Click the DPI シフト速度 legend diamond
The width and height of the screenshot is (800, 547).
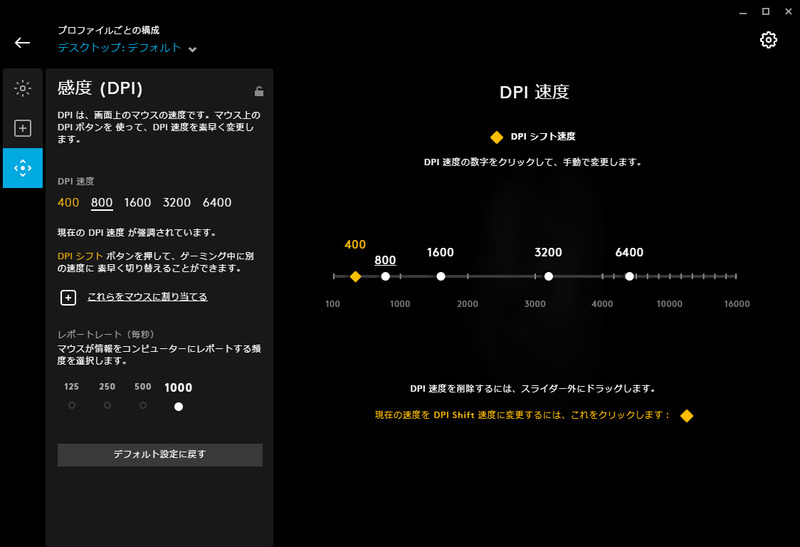tap(496, 137)
